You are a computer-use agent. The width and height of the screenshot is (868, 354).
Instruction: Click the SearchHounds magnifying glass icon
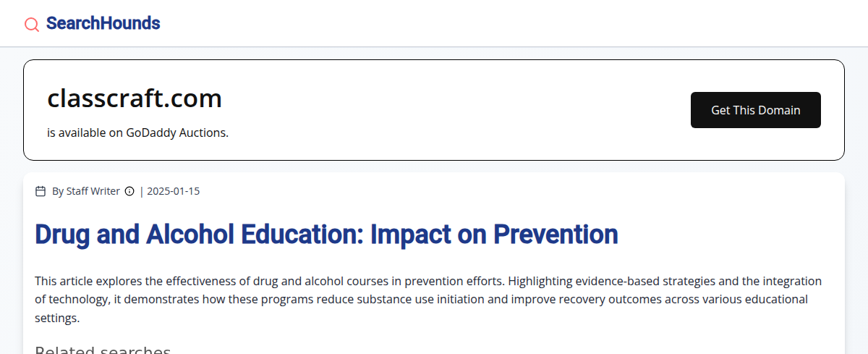point(32,25)
